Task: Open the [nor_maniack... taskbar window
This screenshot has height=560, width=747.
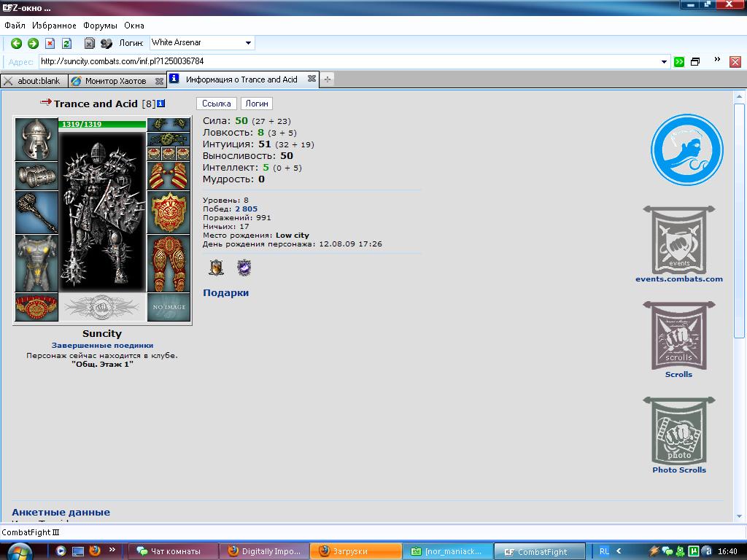Action: [447, 551]
